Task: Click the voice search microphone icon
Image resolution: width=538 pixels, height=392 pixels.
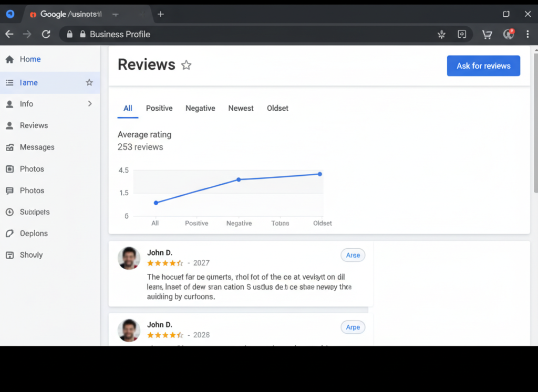Action: pos(441,34)
